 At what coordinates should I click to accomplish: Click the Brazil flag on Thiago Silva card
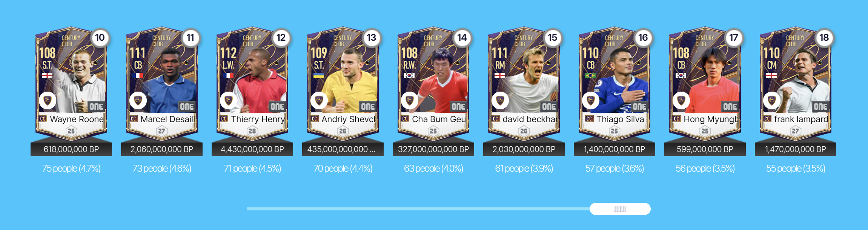click(590, 75)
